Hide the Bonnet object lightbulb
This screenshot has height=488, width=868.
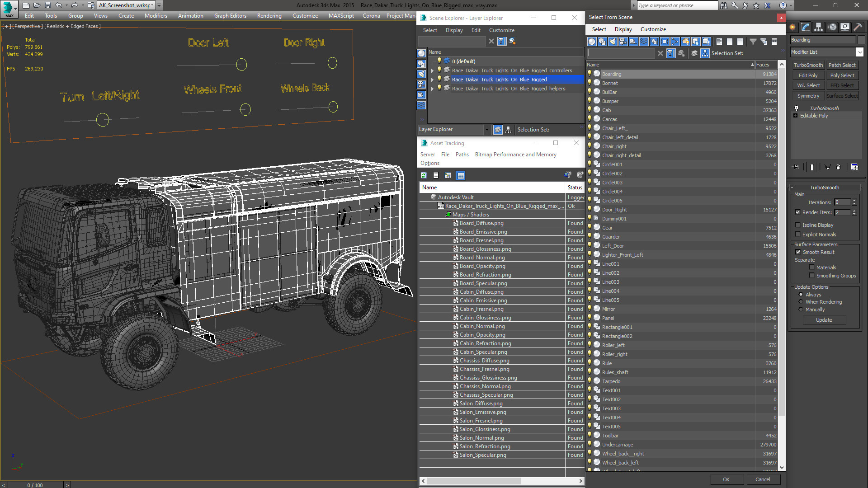[x=590, y=83]
